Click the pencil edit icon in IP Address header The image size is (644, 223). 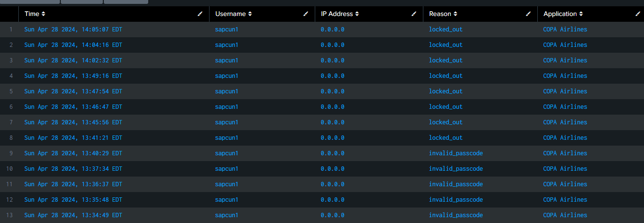click(x=414, y=14)
